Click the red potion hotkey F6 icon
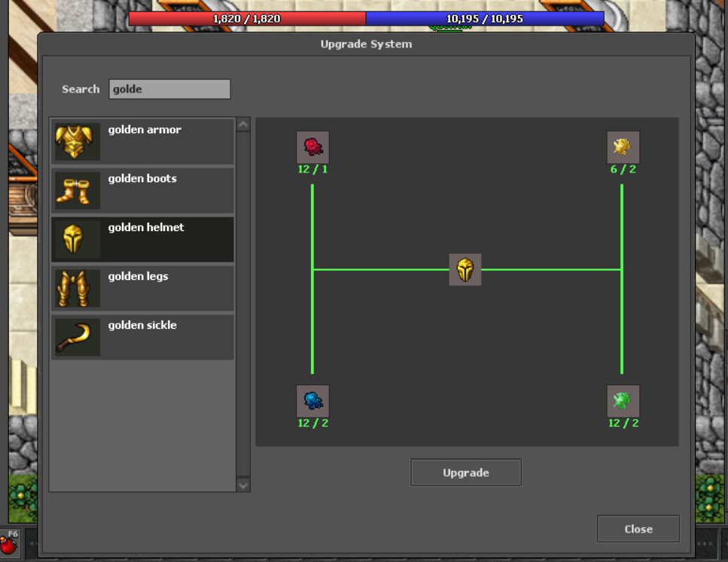The image size is (728, 562). (9, 544)
